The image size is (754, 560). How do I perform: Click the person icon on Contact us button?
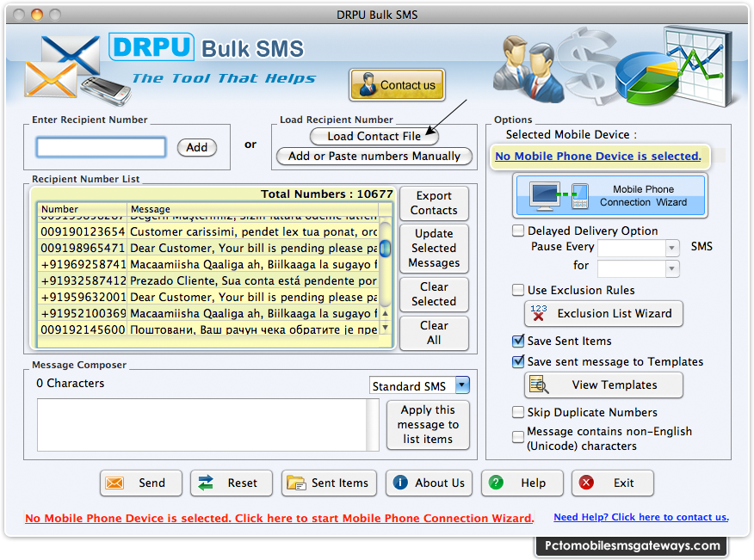tap(368, 84)
